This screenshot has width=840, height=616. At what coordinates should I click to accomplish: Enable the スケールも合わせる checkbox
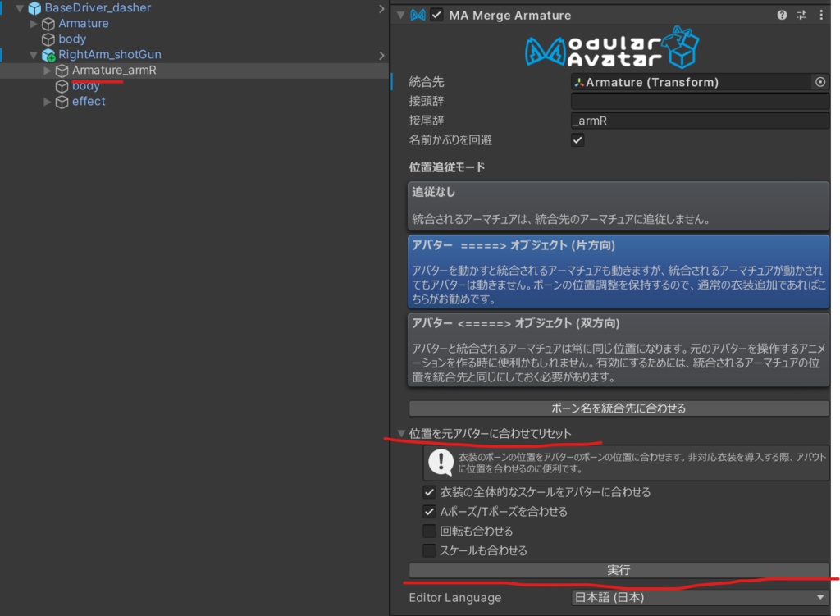point(429,550)
